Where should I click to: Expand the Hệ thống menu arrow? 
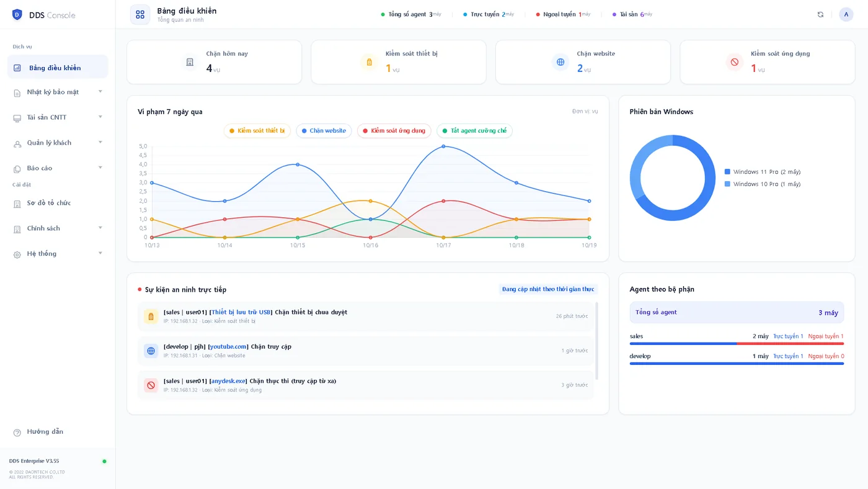100,253
